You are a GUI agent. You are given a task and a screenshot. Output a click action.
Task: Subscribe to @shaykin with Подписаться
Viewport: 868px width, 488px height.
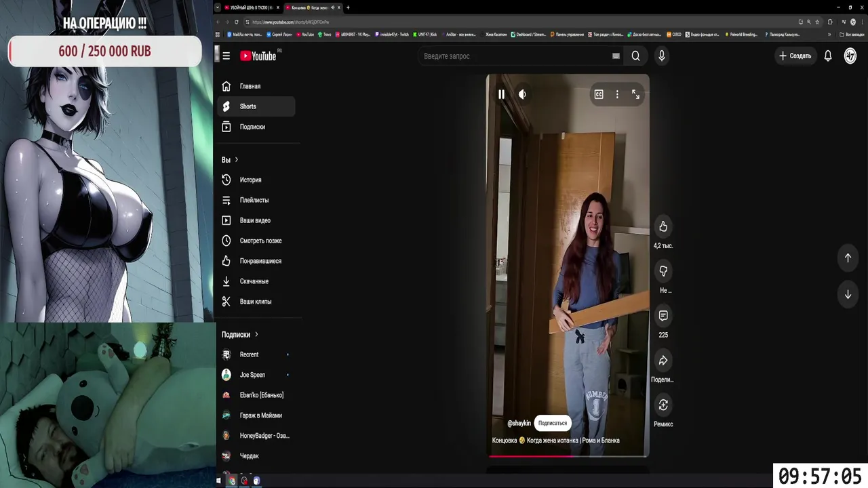(x=553, y=423)
